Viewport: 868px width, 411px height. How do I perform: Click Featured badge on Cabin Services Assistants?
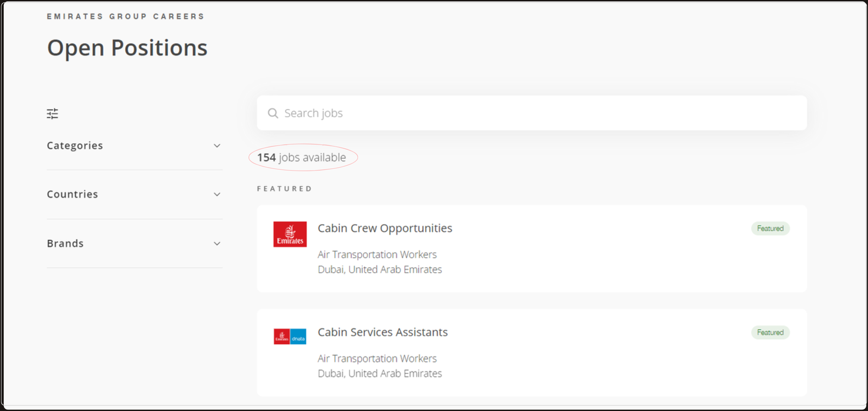click(770, 332)
